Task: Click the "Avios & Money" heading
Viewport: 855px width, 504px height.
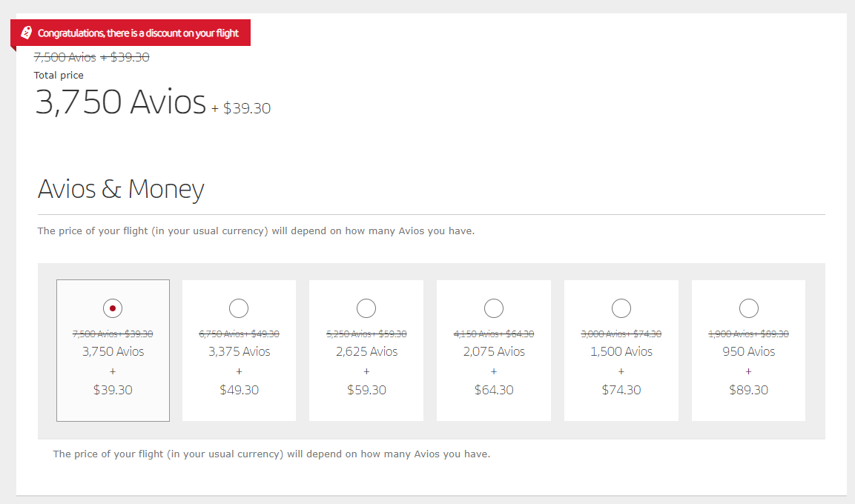Action: 121,189
